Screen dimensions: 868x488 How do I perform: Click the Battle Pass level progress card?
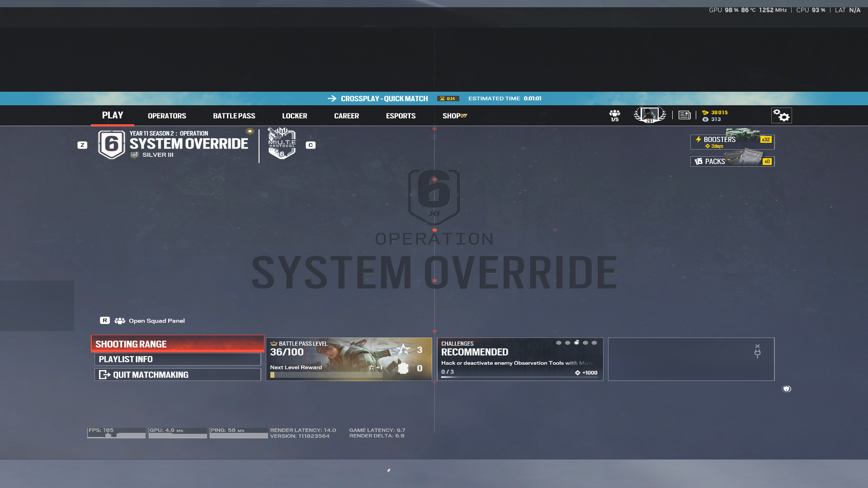[349, 359]
